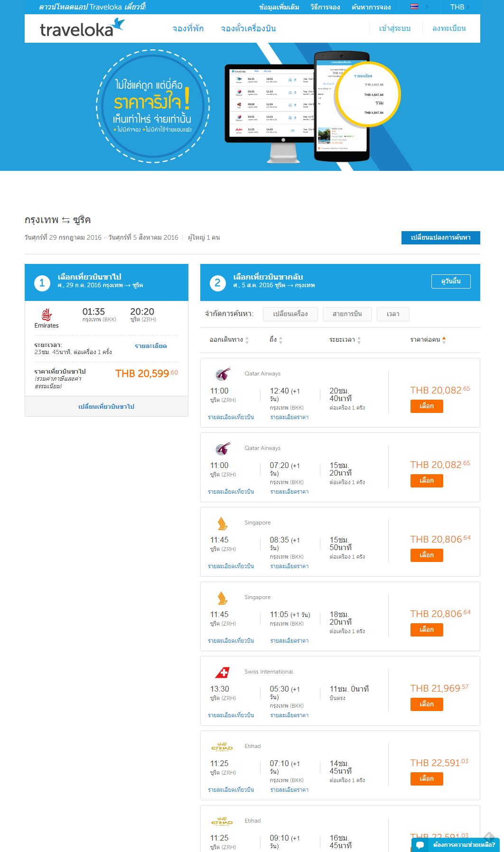The image size is (504, 852).
Task: Click the first Etihad logo
Action: [x=222, y=747]
